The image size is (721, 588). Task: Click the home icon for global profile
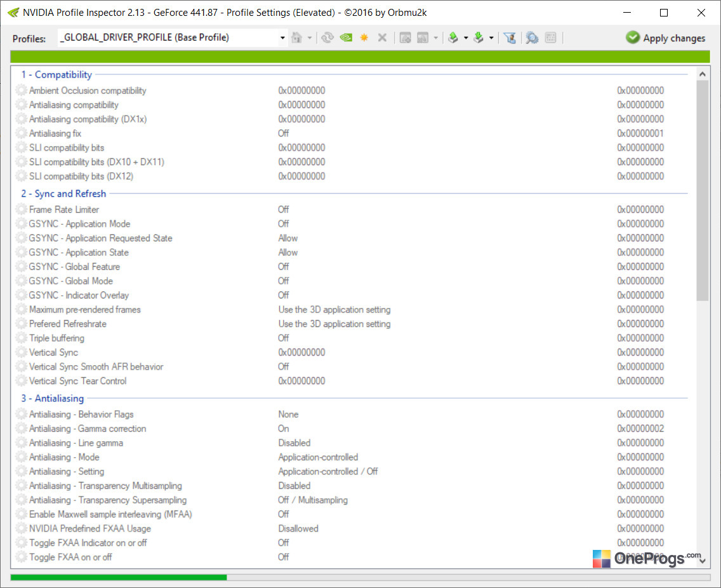(297, 37)
